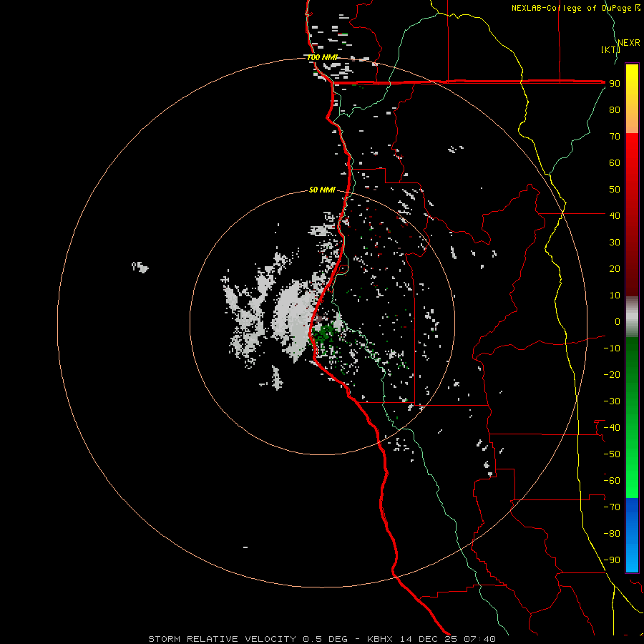
Task: Click the positive 60 scale value
Action: 615,163
